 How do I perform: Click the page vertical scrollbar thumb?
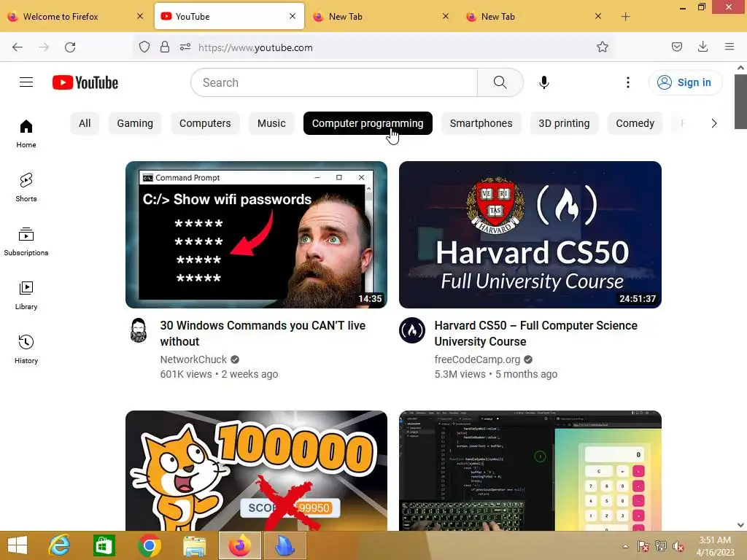pos(740,101)
